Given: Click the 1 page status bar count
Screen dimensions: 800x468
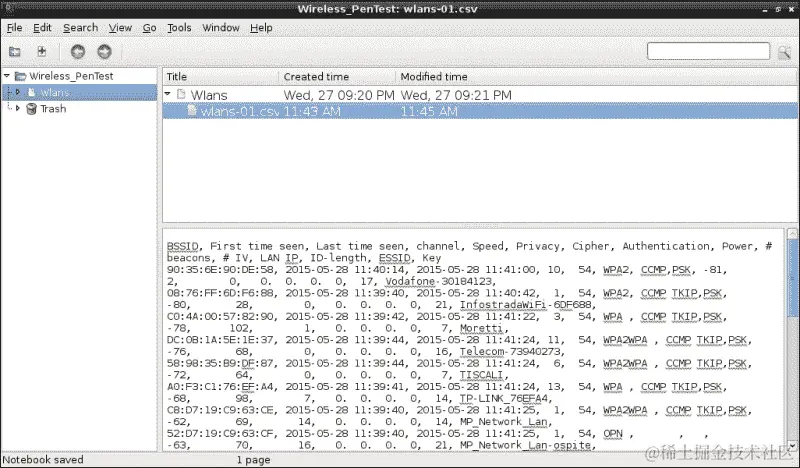Looking at the screenshot, I should (x=253, y=460).
